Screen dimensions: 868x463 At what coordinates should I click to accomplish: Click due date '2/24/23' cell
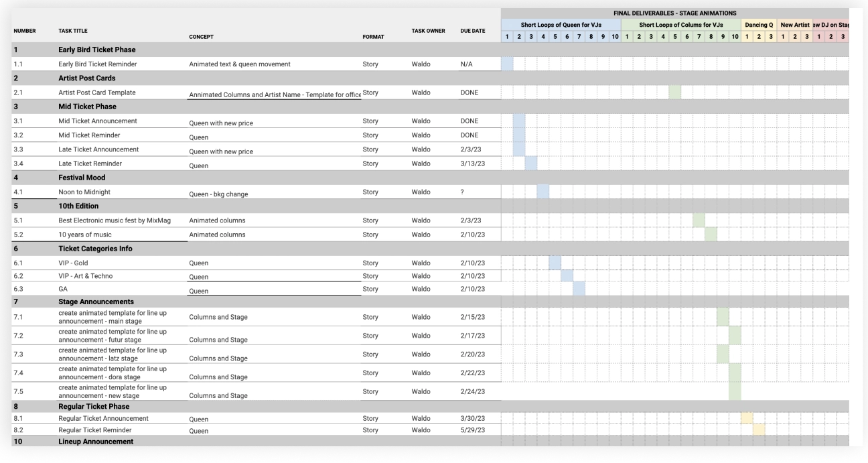pos(473,391)
